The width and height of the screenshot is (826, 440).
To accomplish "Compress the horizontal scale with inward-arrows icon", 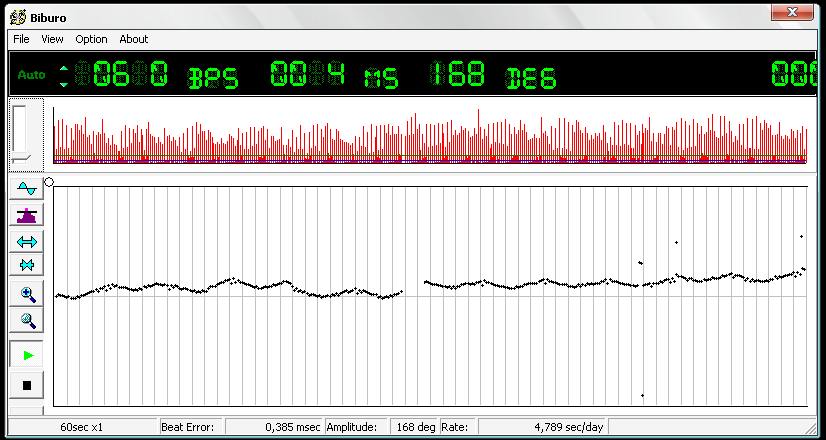I will tap(27, 266).
